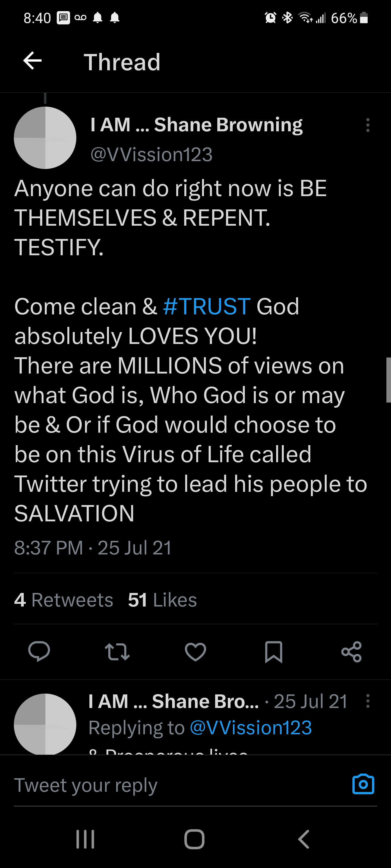Viewport: 391px width, 868px height.
Task: Share the tweet via share icon
Action: tap(352, 651)
